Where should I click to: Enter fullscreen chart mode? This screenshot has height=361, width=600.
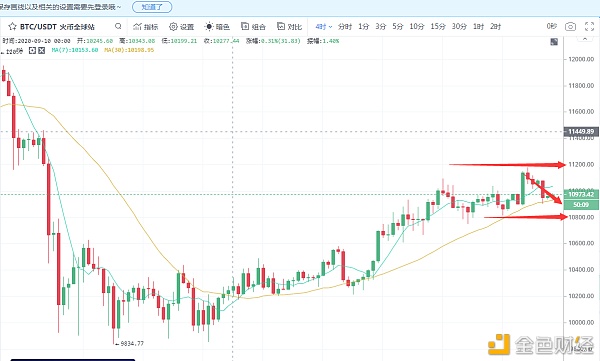pyautogui.click(x=589, y=26)
